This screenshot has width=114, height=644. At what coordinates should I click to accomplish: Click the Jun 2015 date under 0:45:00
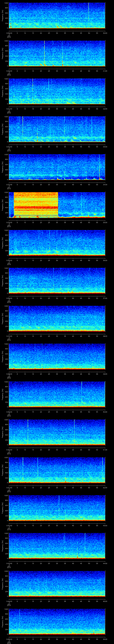(x=9, y=642)
